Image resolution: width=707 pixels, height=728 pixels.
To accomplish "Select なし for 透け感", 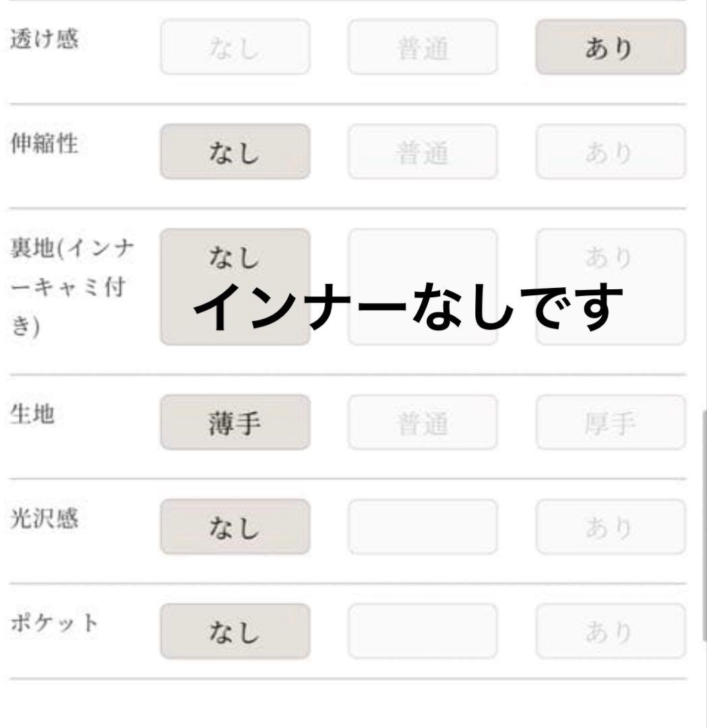I will pyautogui.click(x=235, y=47).
